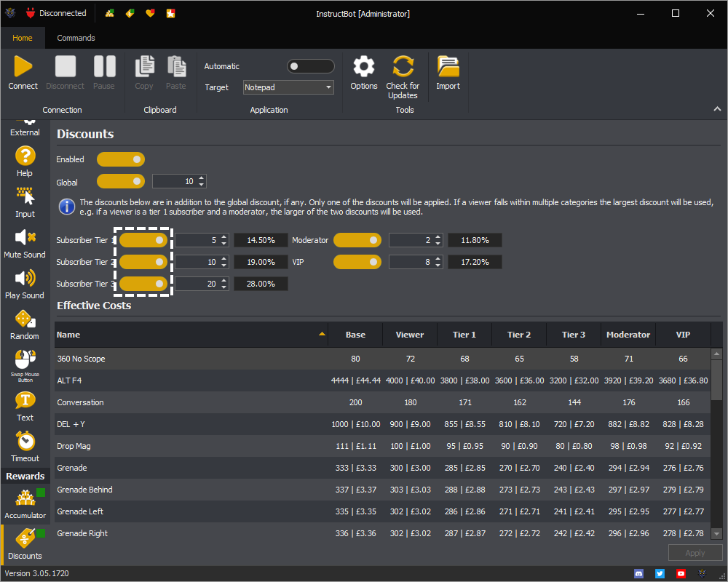Toggle the Moderator discount switch
This screenshot has height=582, width=728.
pos(357,240)
